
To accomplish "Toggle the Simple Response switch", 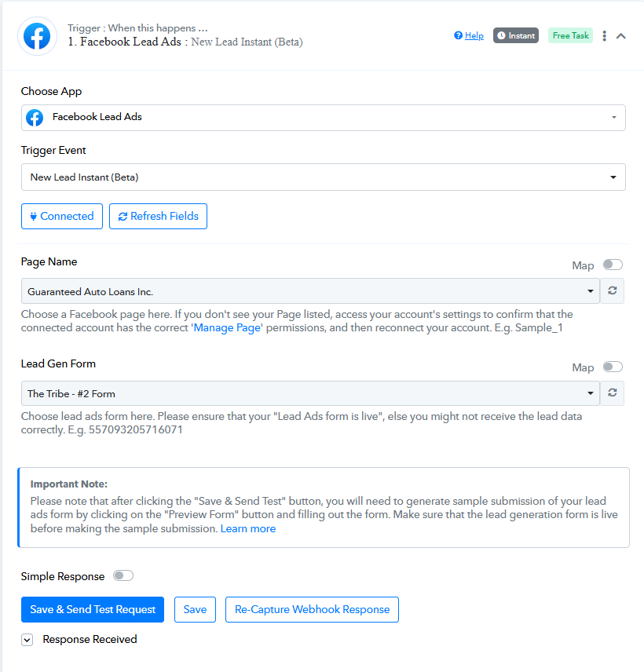I will pyautogui.click(x=123, y=575).
